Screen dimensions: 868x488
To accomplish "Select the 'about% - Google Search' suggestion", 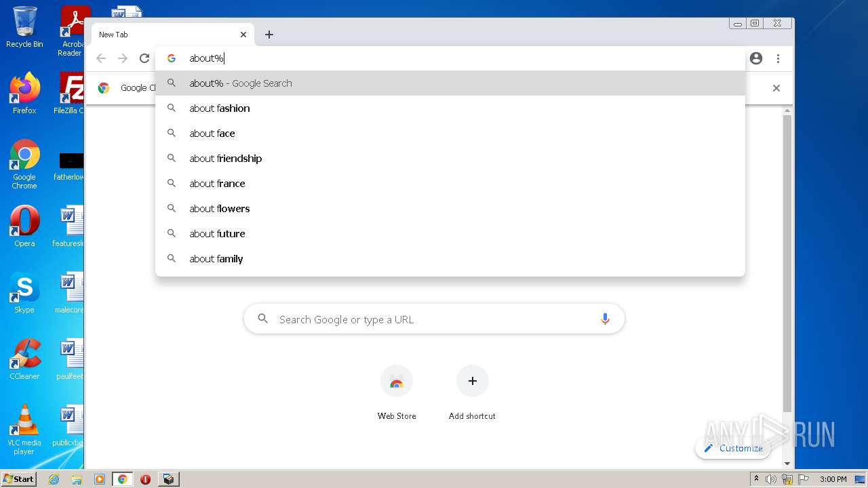I will 450,83.
